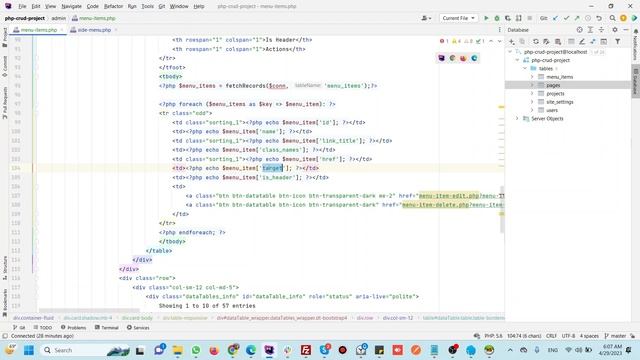Expand the projects table node
Image resolution: width=640 pixels, height=360 pixels.
[x=532, y=93]
